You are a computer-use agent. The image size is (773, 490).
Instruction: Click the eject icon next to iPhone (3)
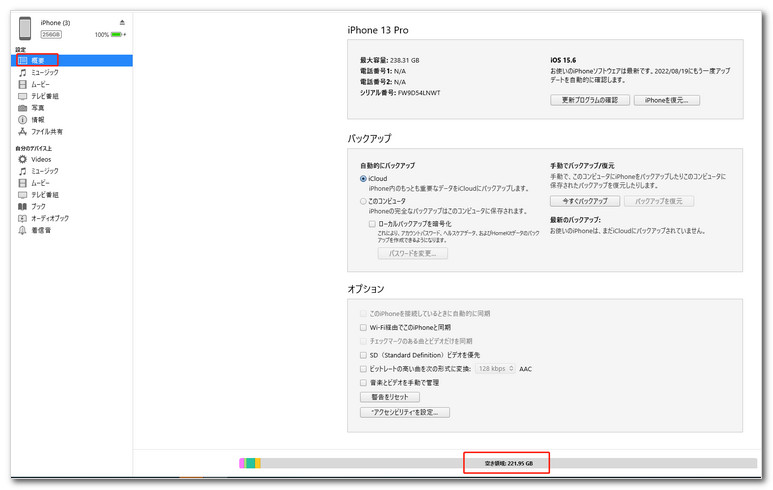[122, 22]
